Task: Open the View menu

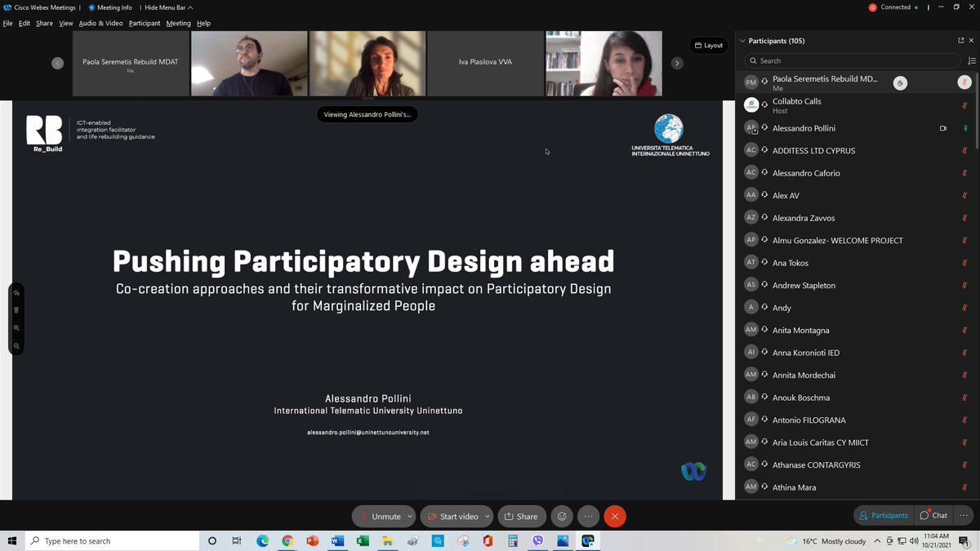Action: click(x=66, y=23)
